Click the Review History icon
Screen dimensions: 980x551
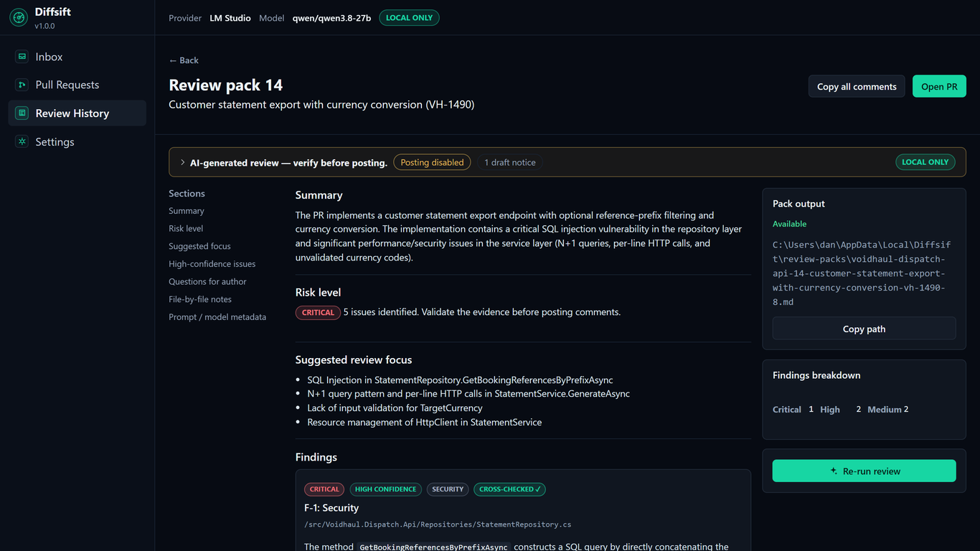[x=22, y=113]
